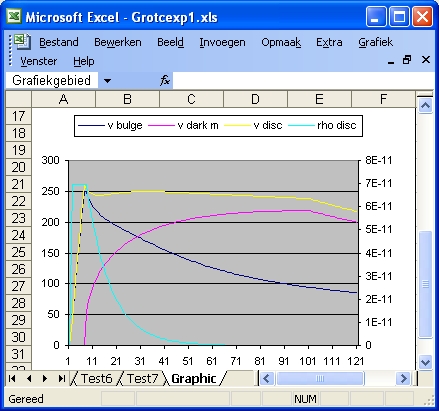The image size is (439, 411).
Task: Select column header C
Action: tap(191, 99)
